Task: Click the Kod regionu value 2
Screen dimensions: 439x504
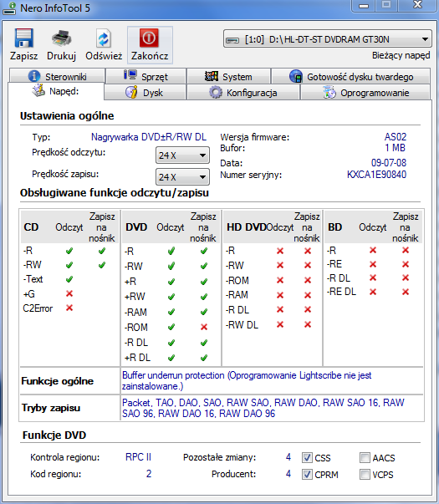Action: coord(149,473)
